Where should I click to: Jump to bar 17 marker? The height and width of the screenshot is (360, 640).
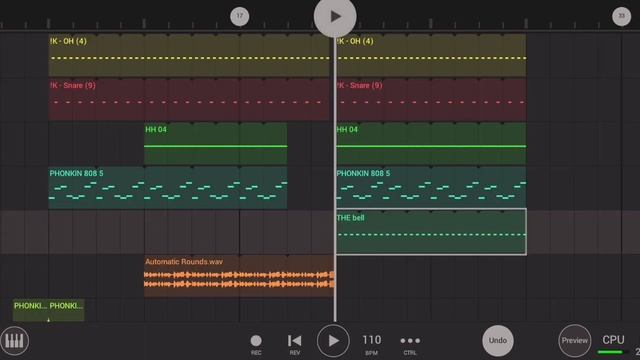click(x=240, y=16)
